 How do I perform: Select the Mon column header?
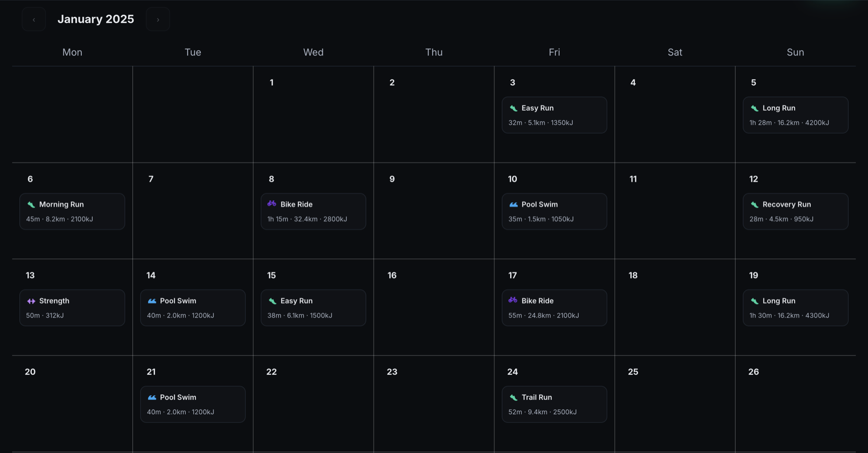click(72, 52)
